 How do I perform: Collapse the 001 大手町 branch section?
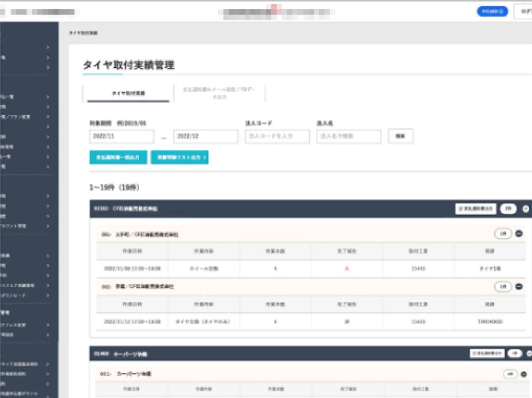pos(519,234)
